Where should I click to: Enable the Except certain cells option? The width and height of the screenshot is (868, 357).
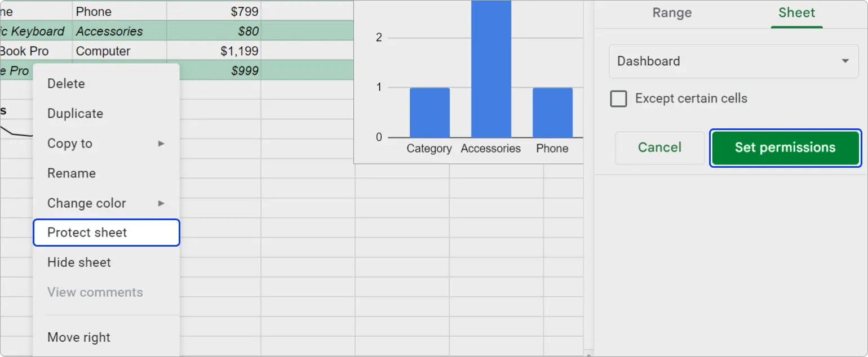click(x=618, y=98)
